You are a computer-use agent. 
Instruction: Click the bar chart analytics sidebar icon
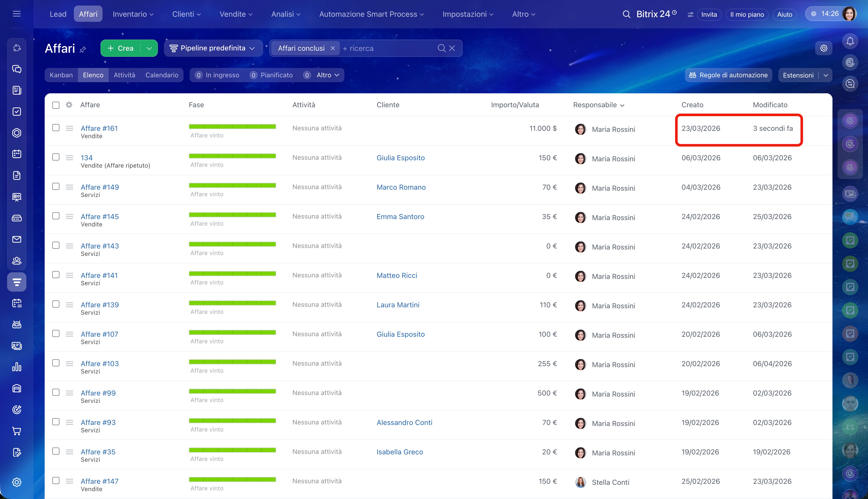(16, 367)
